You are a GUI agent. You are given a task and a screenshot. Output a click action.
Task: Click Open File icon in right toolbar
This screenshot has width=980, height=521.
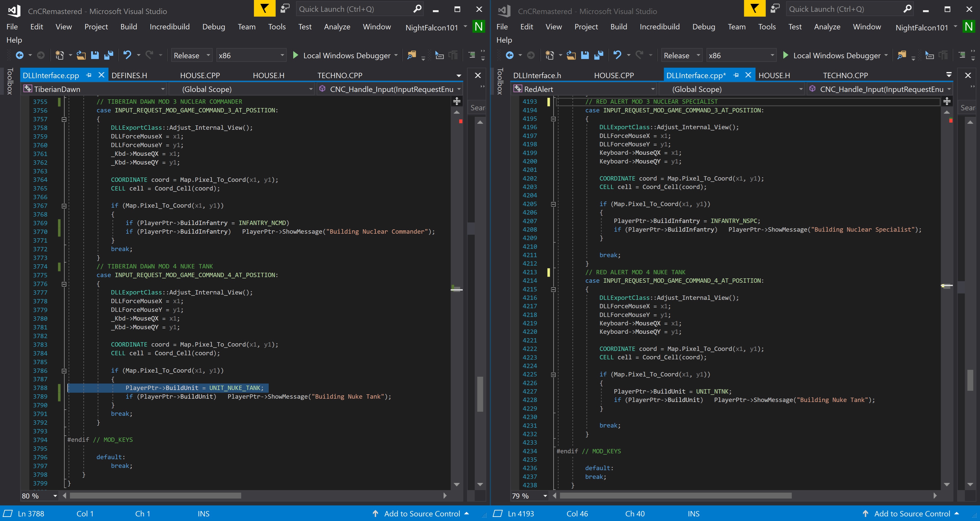(x=571, y=56)
